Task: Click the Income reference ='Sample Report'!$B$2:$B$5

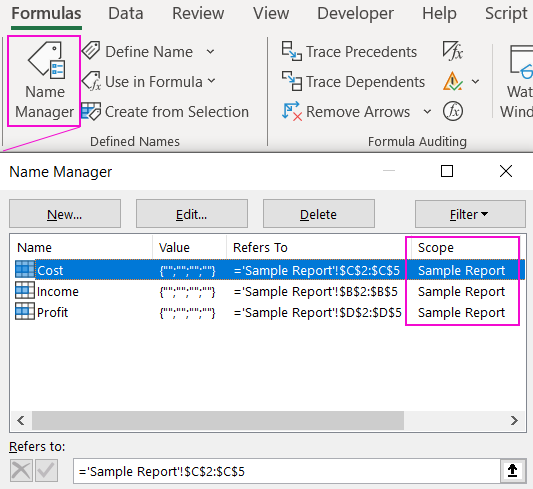Action: tap(315, 292)
